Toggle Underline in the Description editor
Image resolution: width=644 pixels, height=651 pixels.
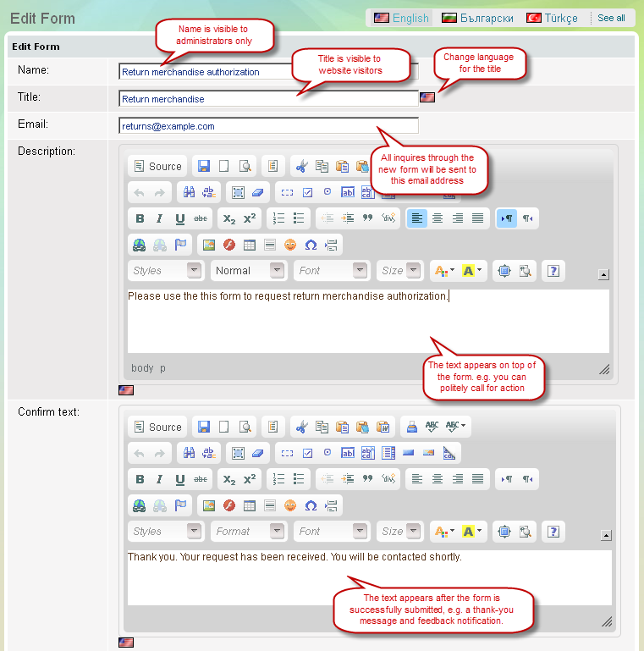pos(180,219)
